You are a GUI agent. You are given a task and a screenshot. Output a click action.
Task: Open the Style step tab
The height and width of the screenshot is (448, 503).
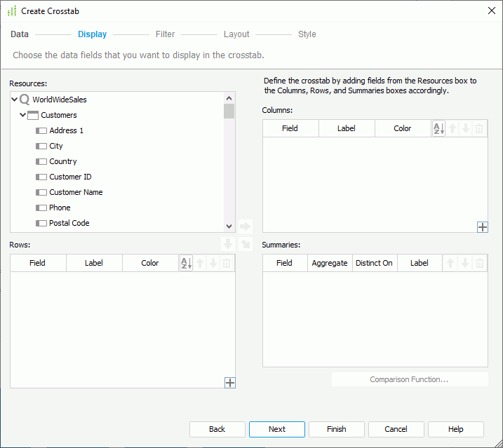pyautogui.click(x=307, y=34)
